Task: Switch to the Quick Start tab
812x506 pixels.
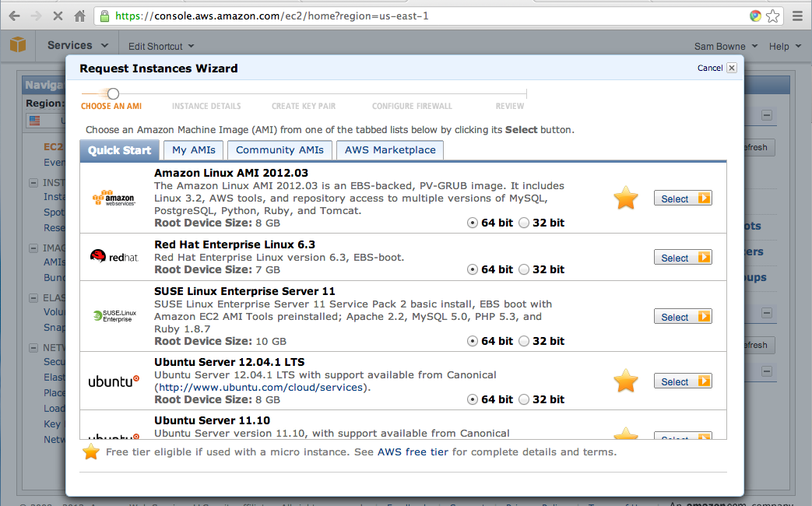Action: point(120,150)
